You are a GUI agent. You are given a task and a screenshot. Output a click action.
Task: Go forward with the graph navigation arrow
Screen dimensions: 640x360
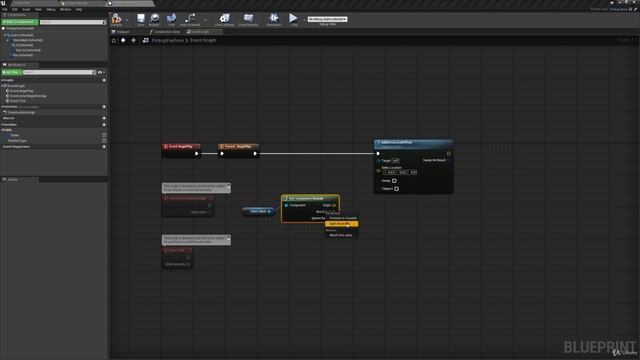pyautogui.click(x=133, y=40)
